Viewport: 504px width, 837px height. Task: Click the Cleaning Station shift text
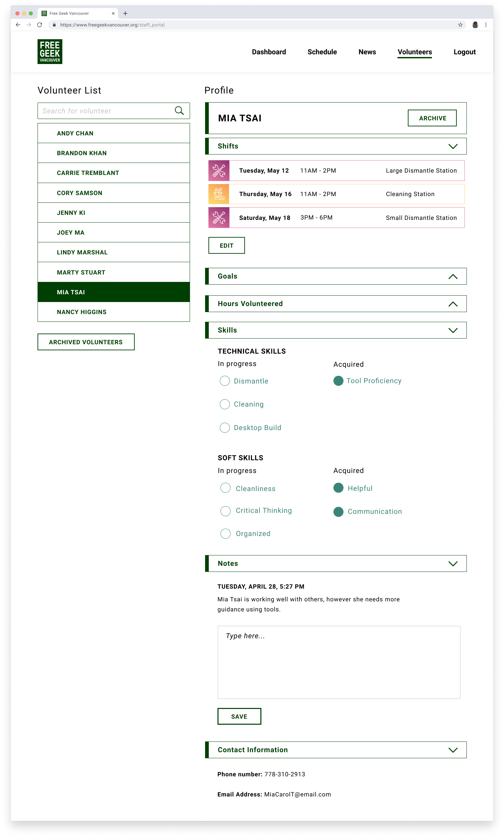click(x=410, y=194)
